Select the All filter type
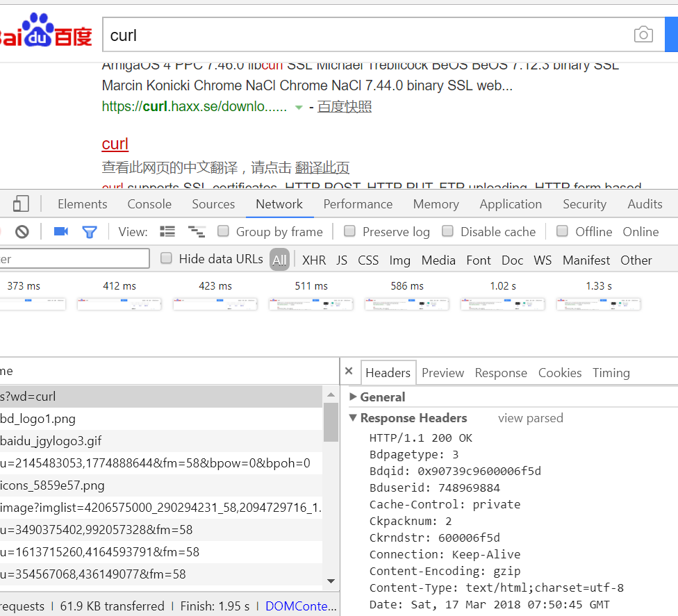The image size is (678, 616). click(279, 260)
